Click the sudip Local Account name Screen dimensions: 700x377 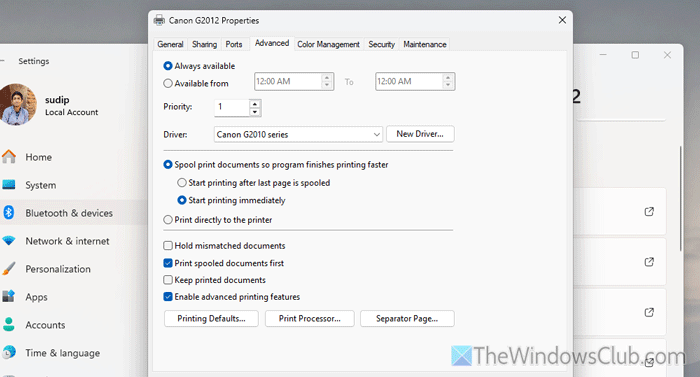(71, 105)
